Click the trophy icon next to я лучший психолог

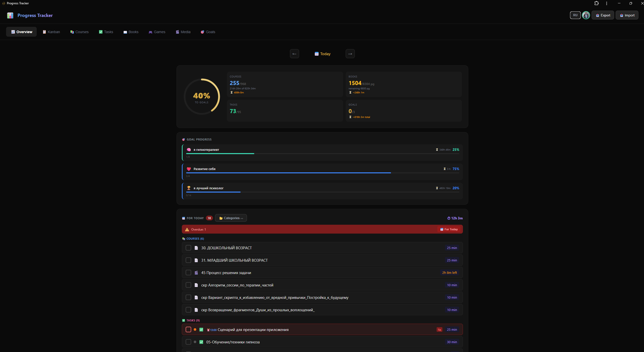[x=189, y=188]
